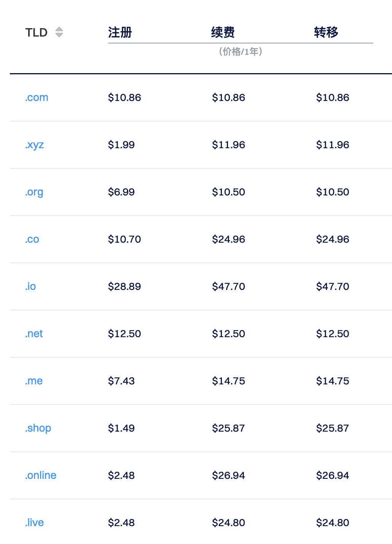Click the 续费 column header
392x544 pixels.
223,32
